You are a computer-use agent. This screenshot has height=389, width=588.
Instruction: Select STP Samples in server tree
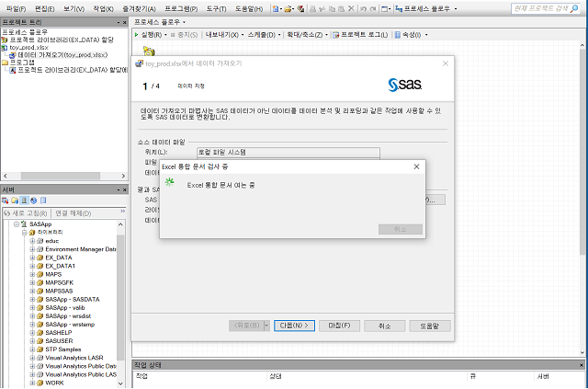(63, 349)
